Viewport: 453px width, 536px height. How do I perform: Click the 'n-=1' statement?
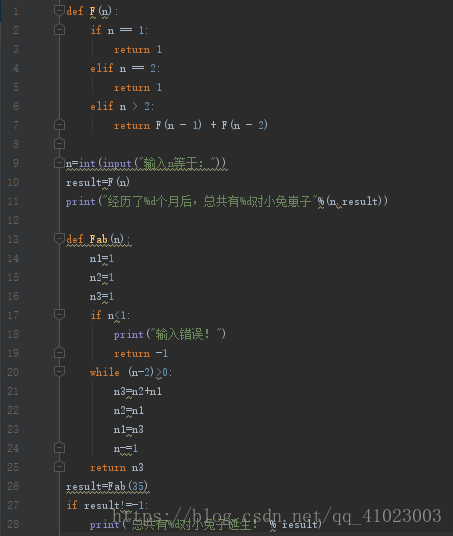coord(126,448)
